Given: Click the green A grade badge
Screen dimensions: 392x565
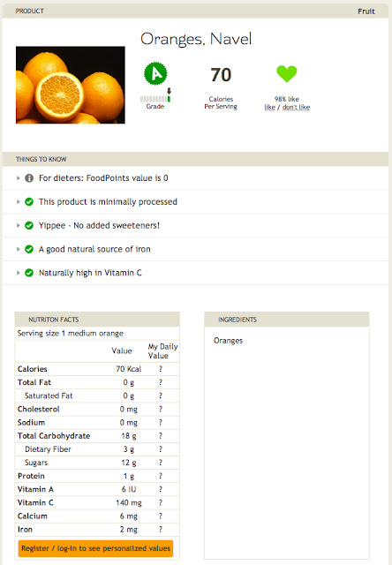Looking at the screenshot, I should [x=155, y=74].
